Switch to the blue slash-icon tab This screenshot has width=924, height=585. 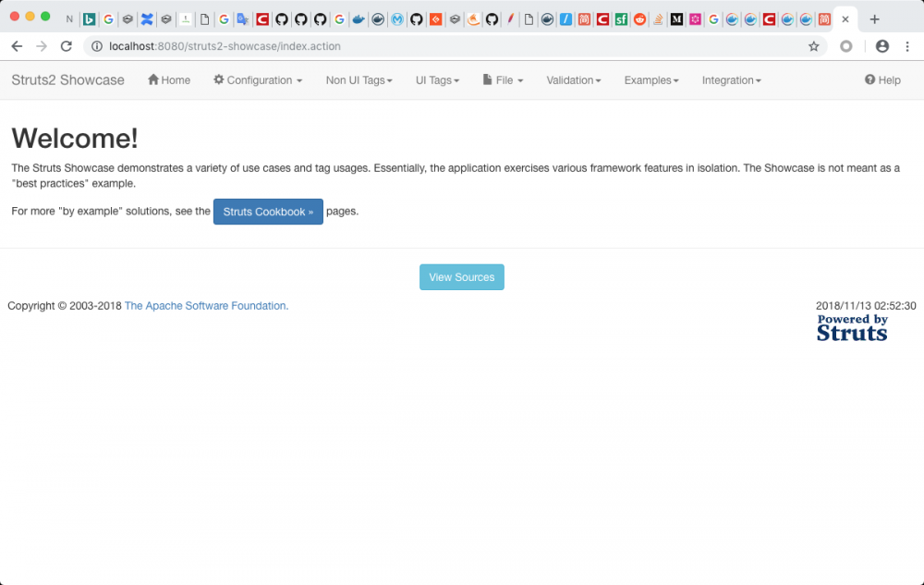(x=565, y=19)
